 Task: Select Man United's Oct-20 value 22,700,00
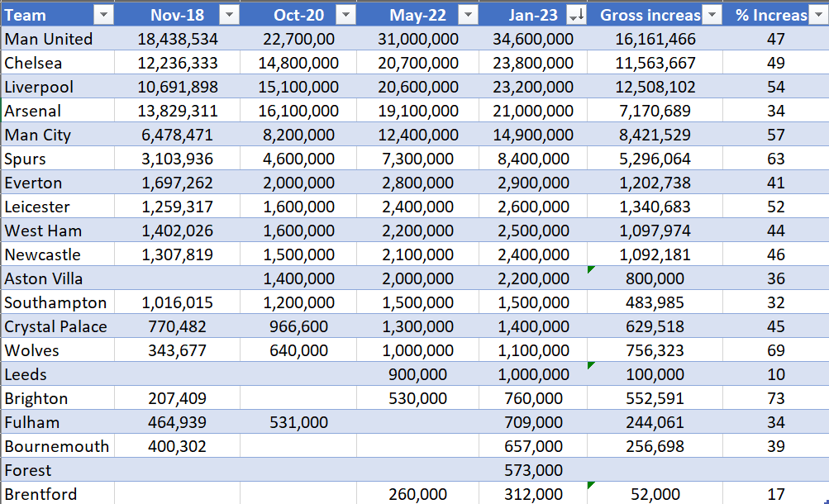tap(298, 39)
